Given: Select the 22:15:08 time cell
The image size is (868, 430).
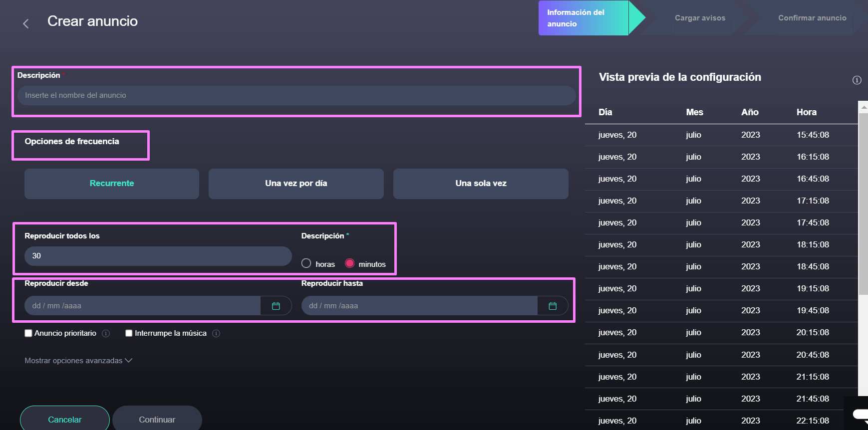Looking at the screenshot, I should click(x=813, y=421).
